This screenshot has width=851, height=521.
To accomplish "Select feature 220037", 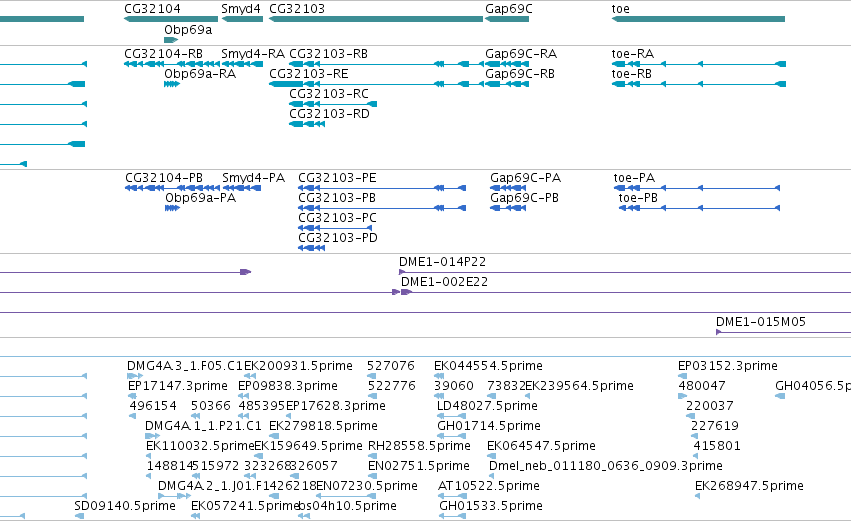I will tap(710, 406).
